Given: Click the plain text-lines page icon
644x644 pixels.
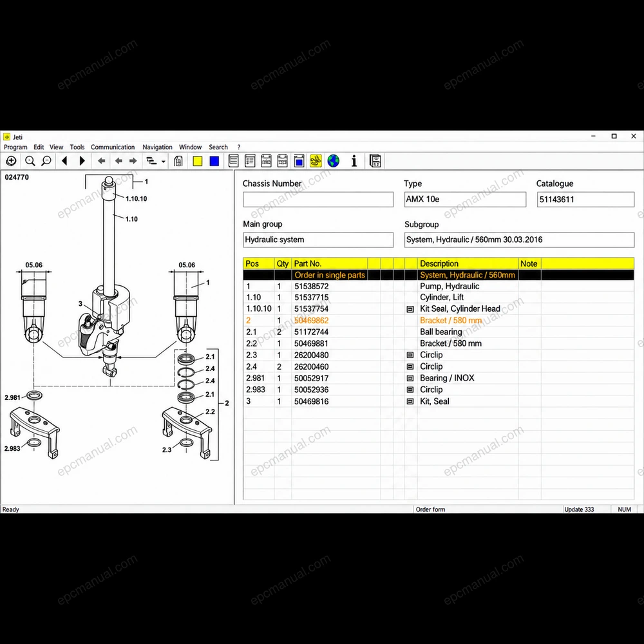Looking at the screenshot, I should [233, 161].
